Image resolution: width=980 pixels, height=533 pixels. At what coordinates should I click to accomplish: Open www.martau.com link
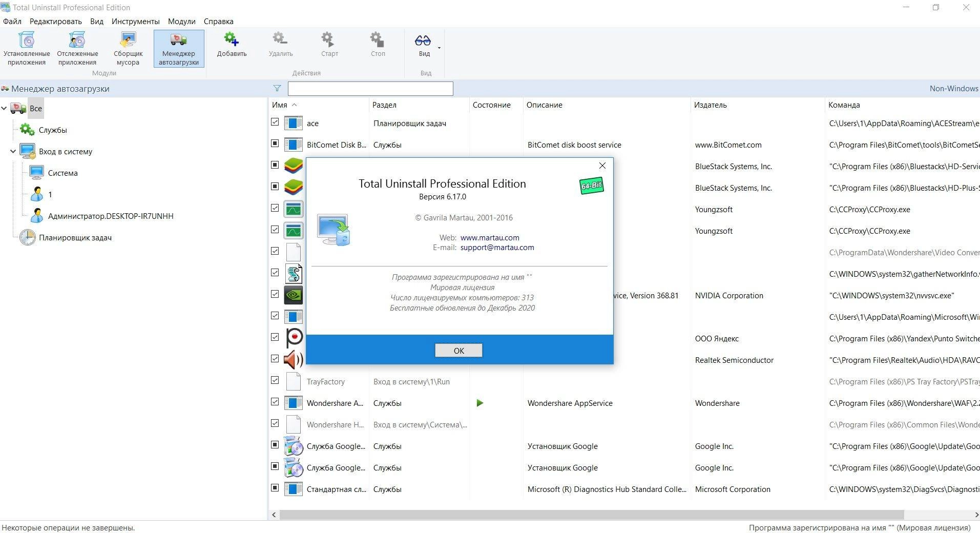490,238
